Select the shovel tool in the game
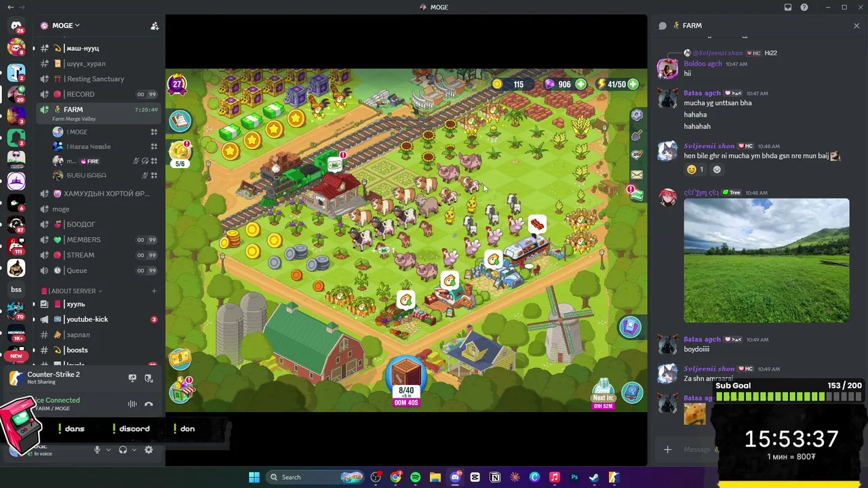Screen dimensions: 868x488 coord(637,136)
